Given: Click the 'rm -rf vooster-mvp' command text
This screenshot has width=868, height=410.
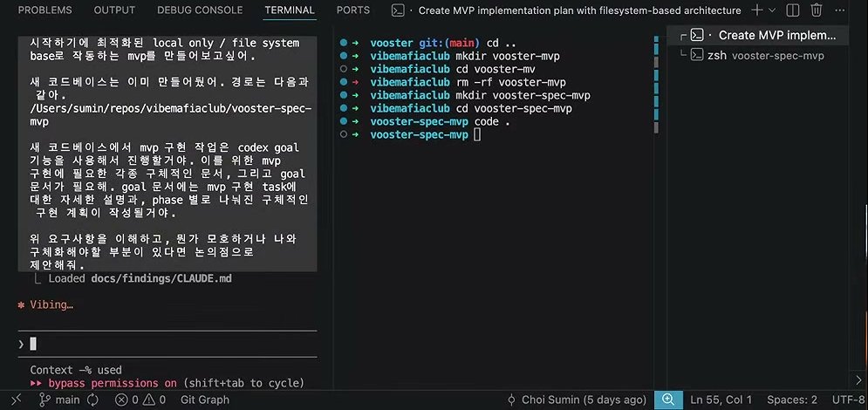Looking at the screenshot, I should click(x=510, y=83).
